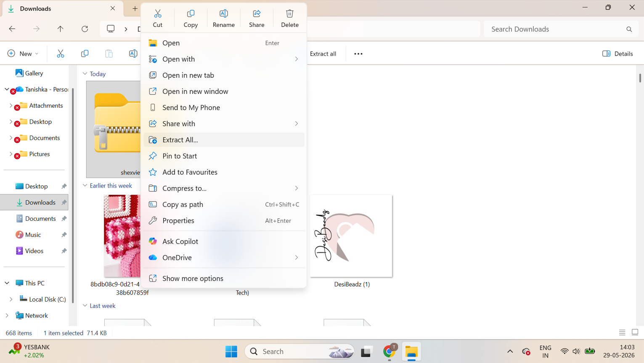Expand the OneDrive submenu
This screenshot has width=644, height=363.
[x=224, y=257]
